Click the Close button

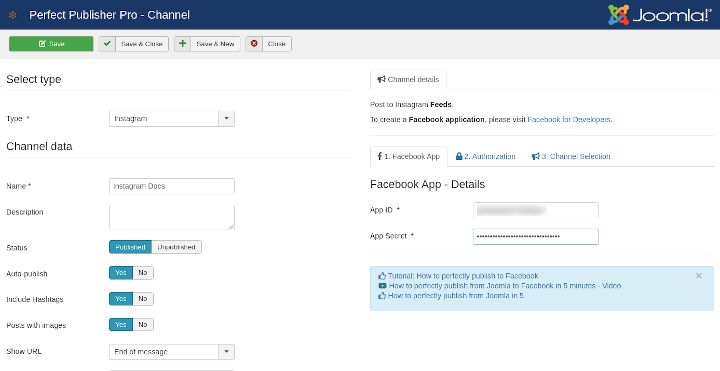(x=269, y=44)
